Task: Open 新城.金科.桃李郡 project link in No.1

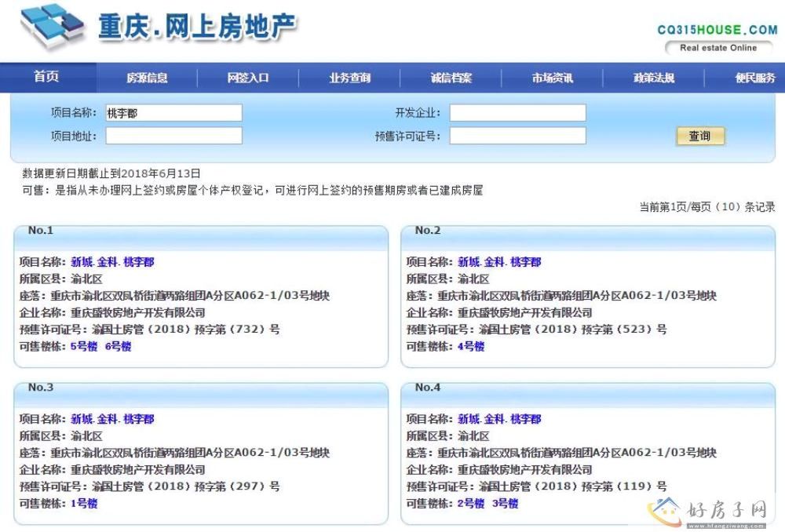Action: click(112, 262)
